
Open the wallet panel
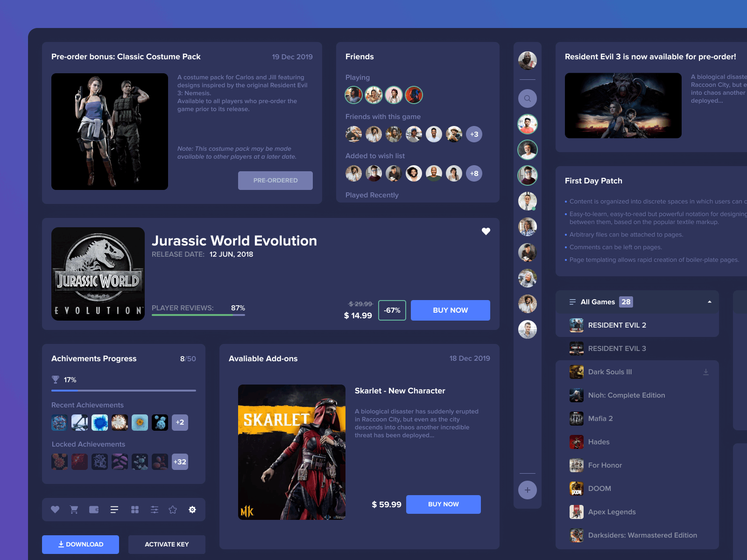click(x=94, y=510)
